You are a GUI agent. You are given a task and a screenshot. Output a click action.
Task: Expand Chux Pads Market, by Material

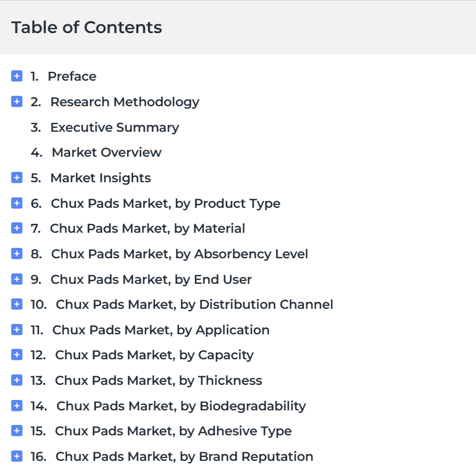17,228
